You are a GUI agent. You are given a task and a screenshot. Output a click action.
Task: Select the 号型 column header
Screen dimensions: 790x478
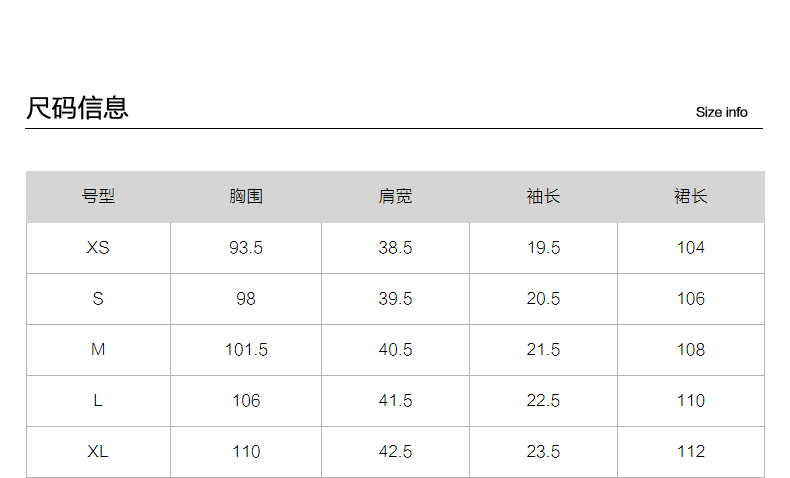pyautogui.click(x=98, y=197)
